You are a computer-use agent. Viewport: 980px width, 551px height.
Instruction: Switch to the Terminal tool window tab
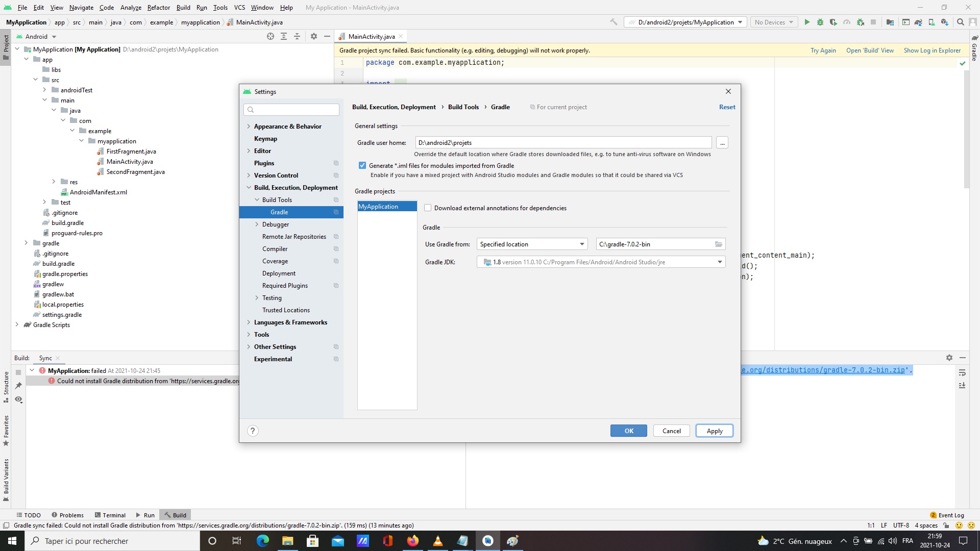point(109,515)
